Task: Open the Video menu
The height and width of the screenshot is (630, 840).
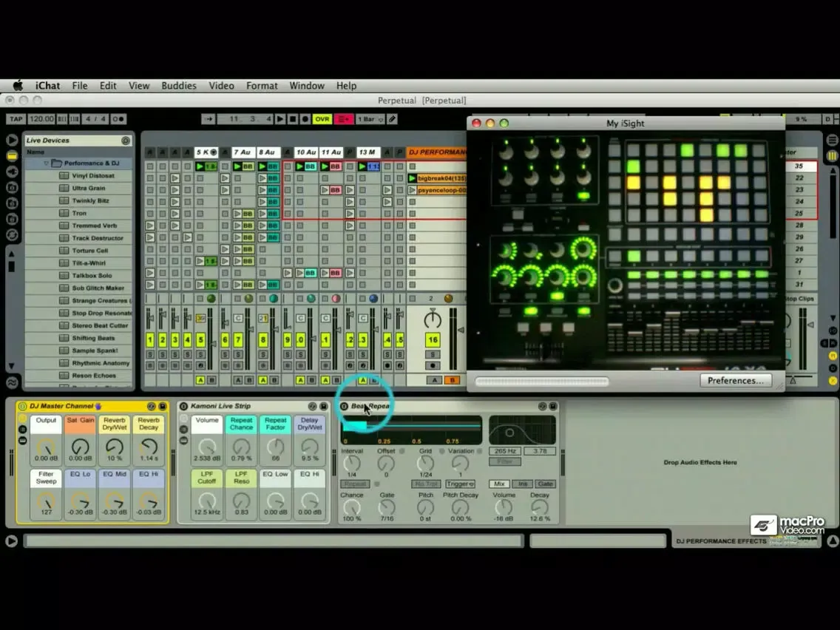Action: [x=221, y=86]
